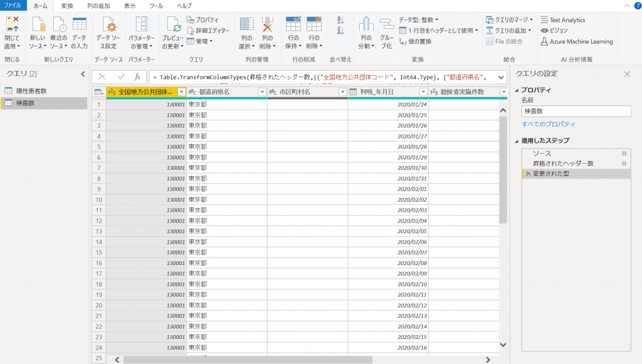The image size is (642, 364).
Task: Switch to the 列の追加 tab
Action: (x=98, y=6)
